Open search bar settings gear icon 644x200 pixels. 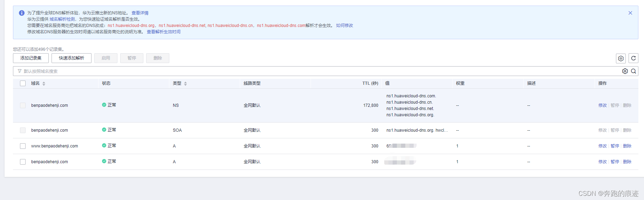pyautogui.click(x=625, y=71)
